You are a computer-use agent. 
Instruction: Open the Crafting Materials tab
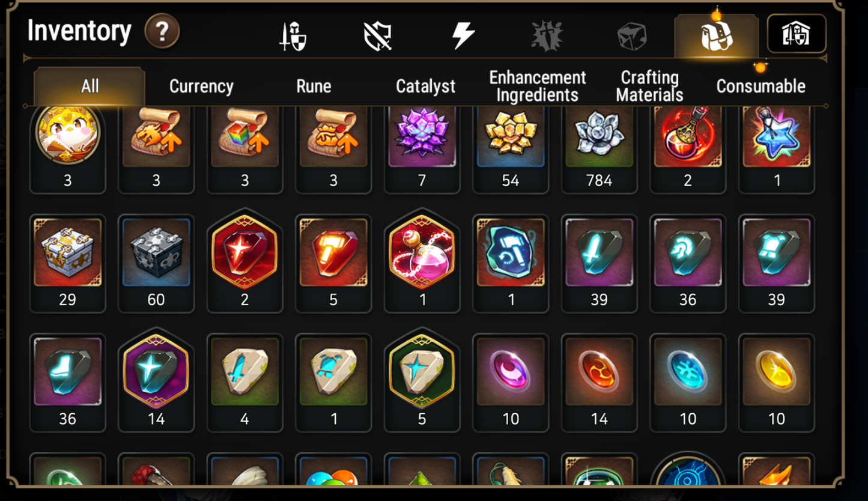649,86
